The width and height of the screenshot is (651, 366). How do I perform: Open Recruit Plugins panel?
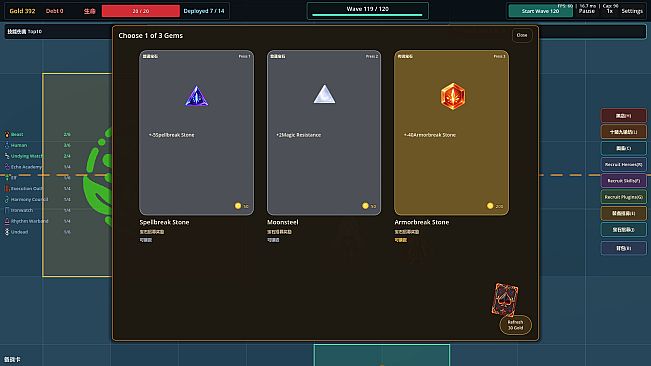pyautogui.click(x=623, y=197)
